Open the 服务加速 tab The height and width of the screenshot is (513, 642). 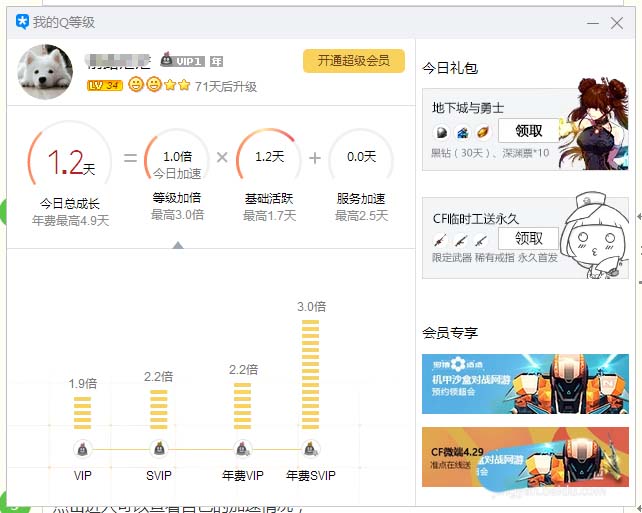[361, 199]
